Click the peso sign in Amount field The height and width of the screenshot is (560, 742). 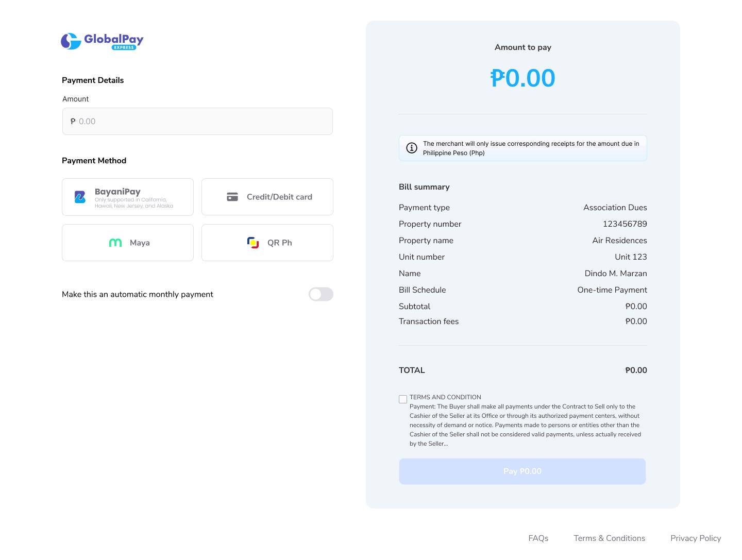point(73,122)
